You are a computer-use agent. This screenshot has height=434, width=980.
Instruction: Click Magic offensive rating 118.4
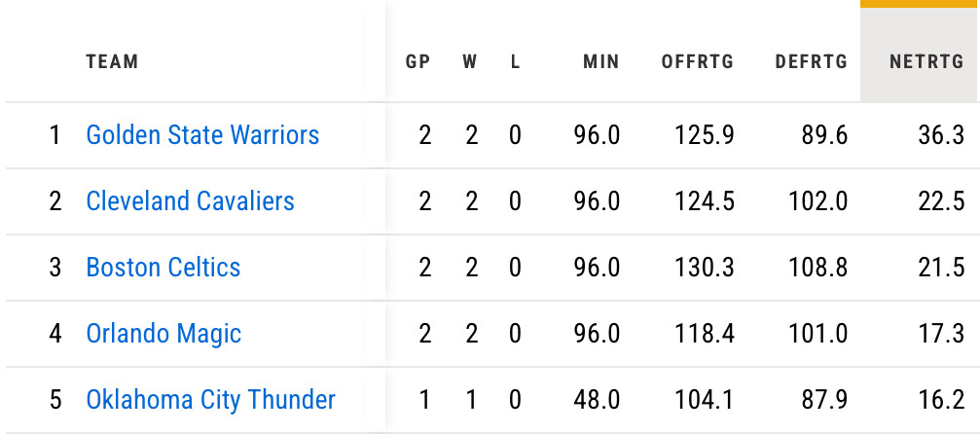pyautogui.click(x=704, y=333)
